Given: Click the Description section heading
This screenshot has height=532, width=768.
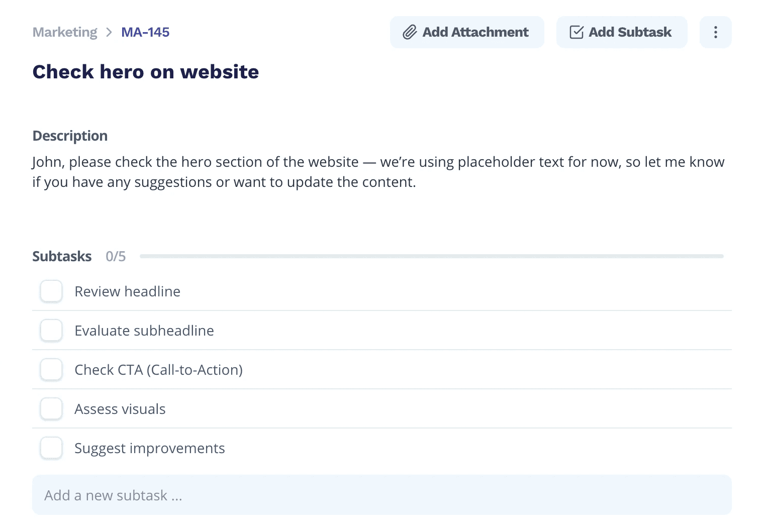Looking at the screenshot, I should [70, 135].
